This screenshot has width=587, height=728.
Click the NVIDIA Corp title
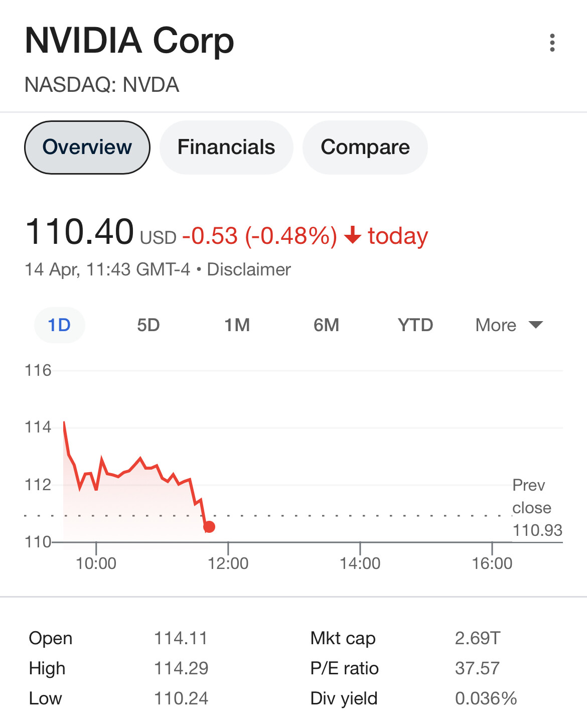tap(129, 41)
